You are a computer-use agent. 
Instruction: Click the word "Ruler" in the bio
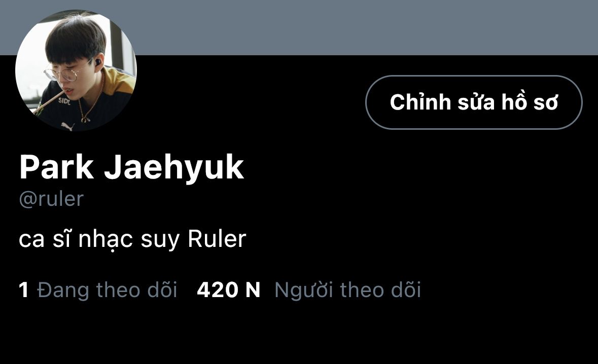click(x=217, y=239)
